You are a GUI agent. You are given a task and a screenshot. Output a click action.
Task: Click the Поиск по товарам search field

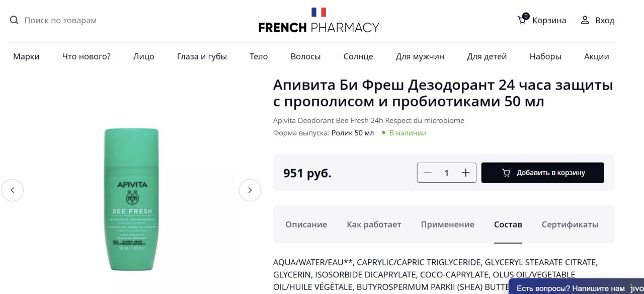(x=60, y=20)
